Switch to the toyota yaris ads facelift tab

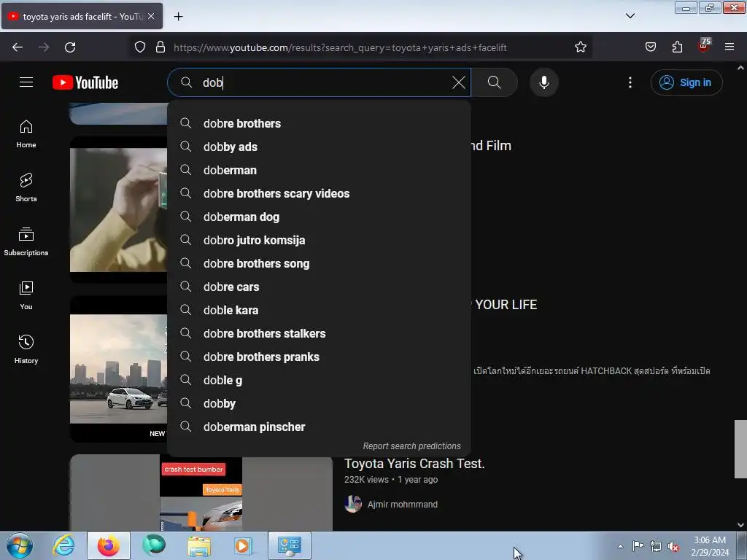(82, 16)
